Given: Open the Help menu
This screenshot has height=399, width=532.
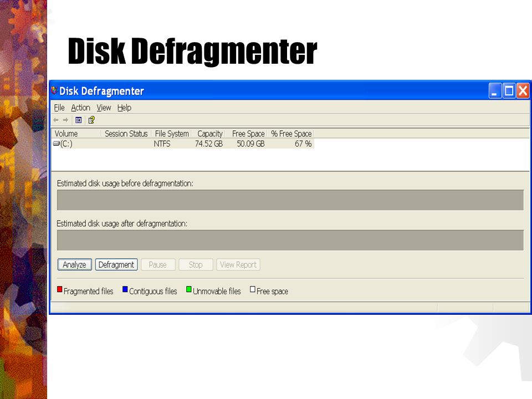Looking at the screenshot, I should tap(124, 108).
